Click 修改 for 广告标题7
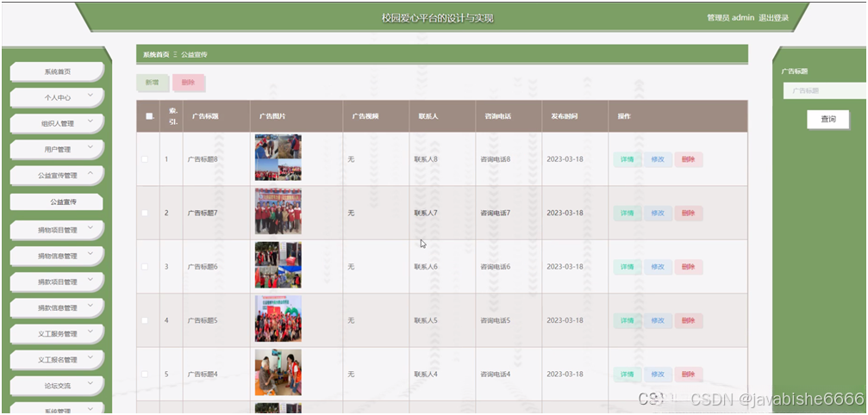868x415 pixels. coord(658,214)
